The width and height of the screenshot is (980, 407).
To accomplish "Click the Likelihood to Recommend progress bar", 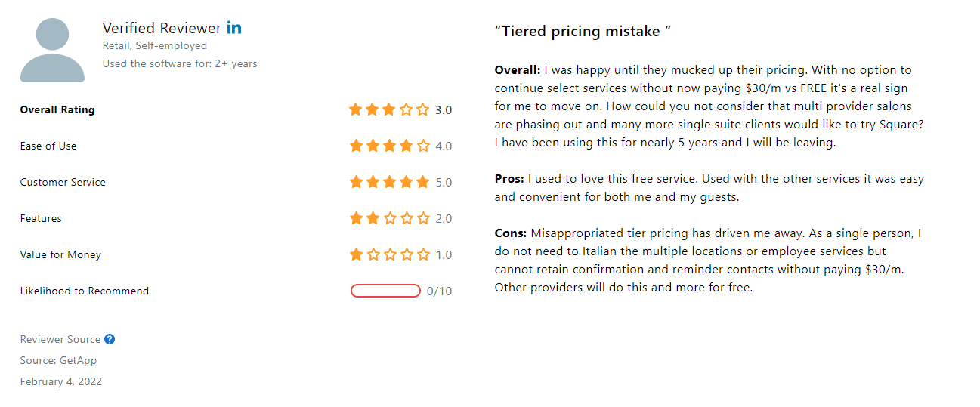I will pos(385,291).
